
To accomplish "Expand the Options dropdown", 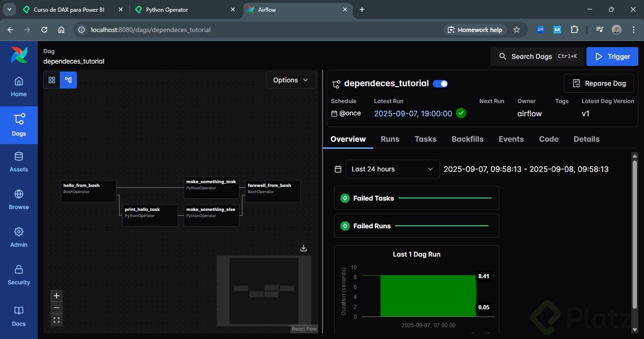I will 290,80.
